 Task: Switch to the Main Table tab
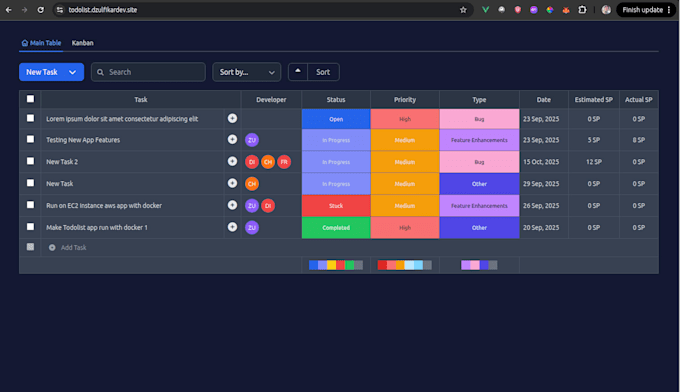click(41, 43)
